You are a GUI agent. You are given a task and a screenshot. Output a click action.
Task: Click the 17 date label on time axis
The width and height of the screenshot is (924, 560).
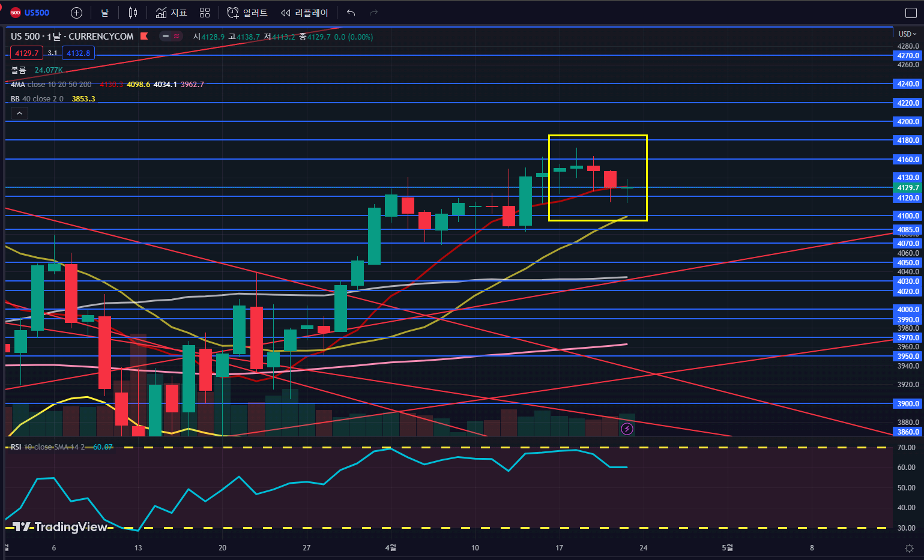click(559, 548)
